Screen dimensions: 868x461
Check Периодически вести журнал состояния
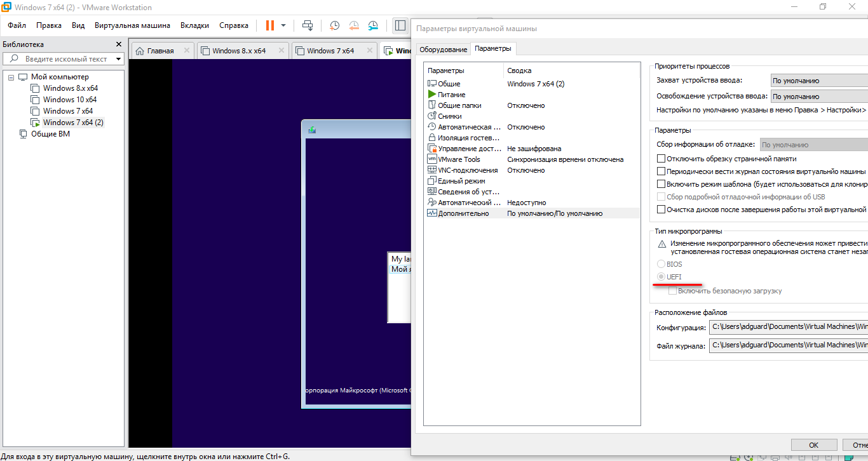click(661, 171)
